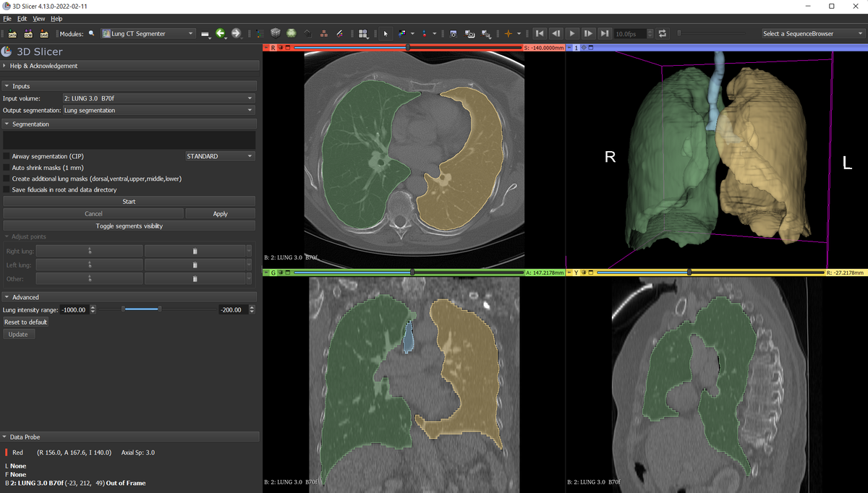Viewport: 868px width, 493px height.
Task: Click the Apply button
Action: pyautogui.click(x=220, y=213)
